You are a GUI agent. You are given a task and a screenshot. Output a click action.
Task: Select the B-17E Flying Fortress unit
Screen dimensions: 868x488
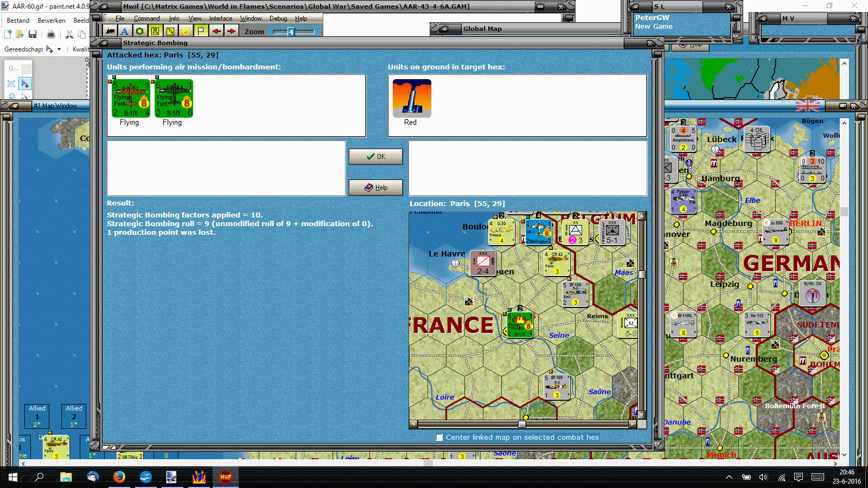131,98
